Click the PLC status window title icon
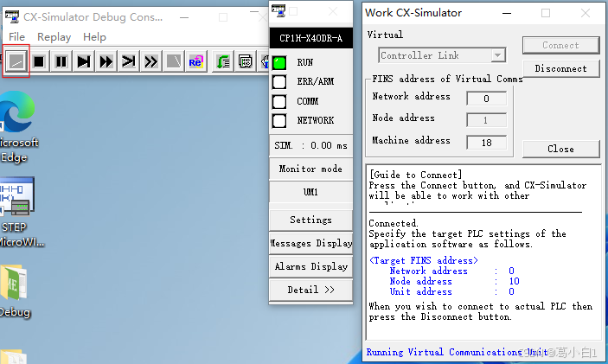The image size is (608, 364). point(278,11)
